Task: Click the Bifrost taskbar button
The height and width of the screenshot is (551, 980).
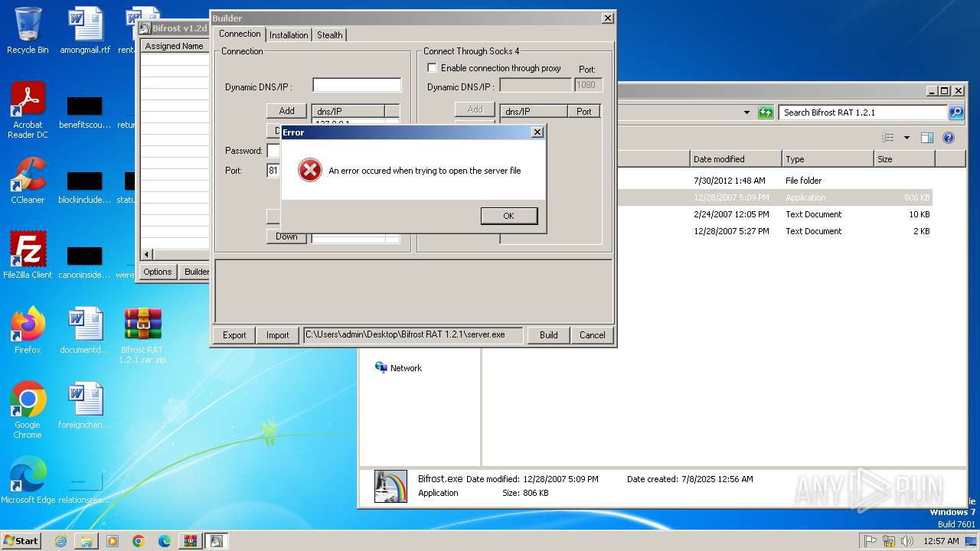Action: [x=217, y=541]
